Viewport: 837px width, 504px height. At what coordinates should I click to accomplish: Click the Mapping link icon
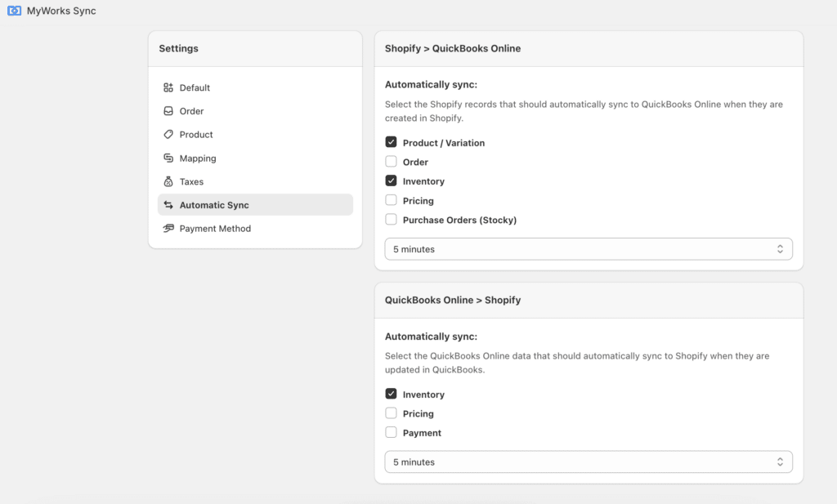tap(168, 158)
